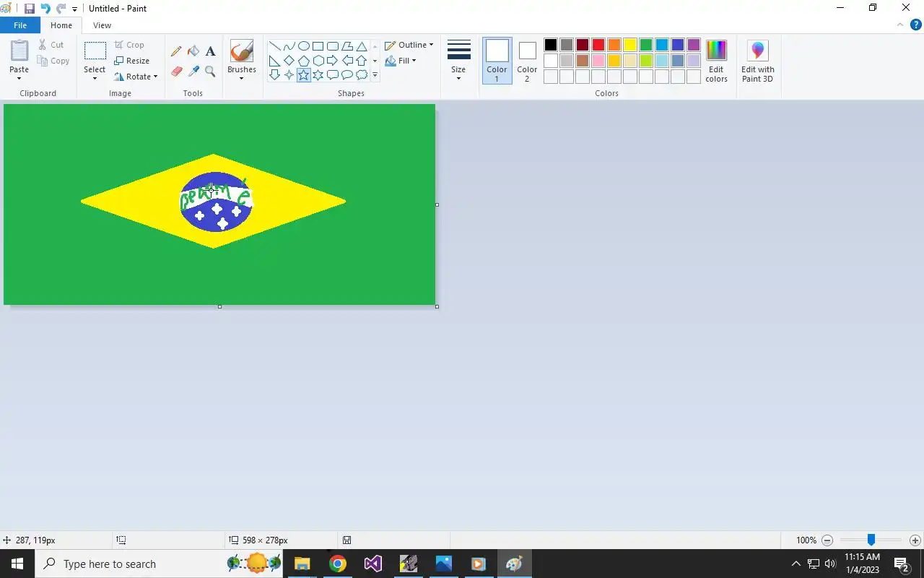This screenshot has height=578, width=924.
Task: Click the zoom in plus button
Action: (x=915, y=540)
